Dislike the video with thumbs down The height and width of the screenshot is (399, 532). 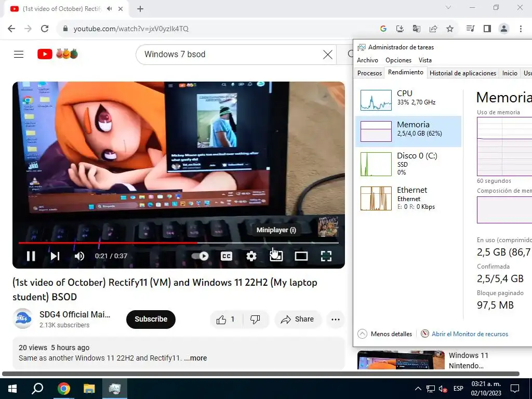(256, 320)
